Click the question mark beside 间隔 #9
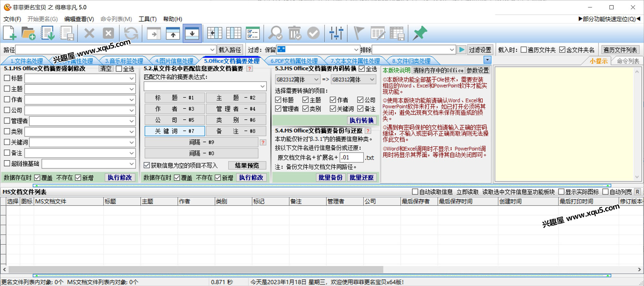 [263, 142]
